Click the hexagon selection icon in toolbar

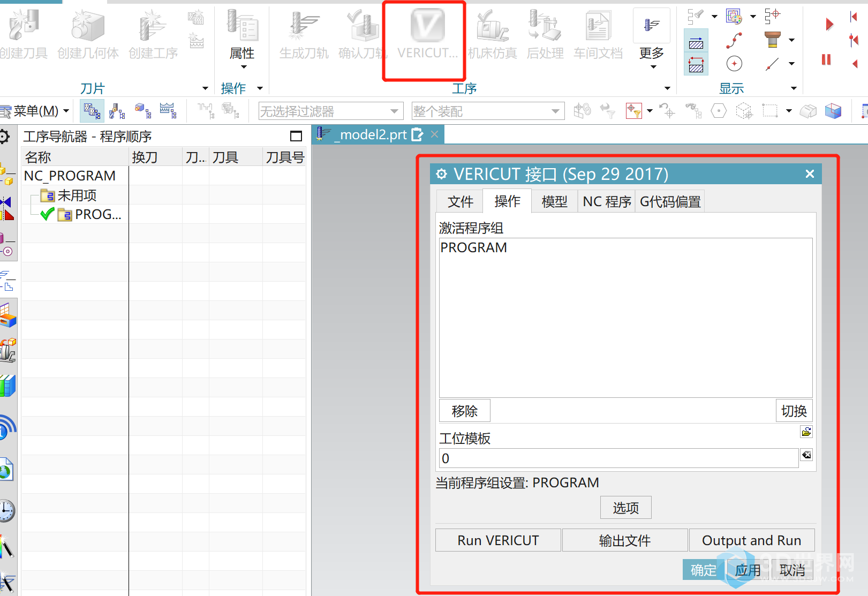(719, 111)
